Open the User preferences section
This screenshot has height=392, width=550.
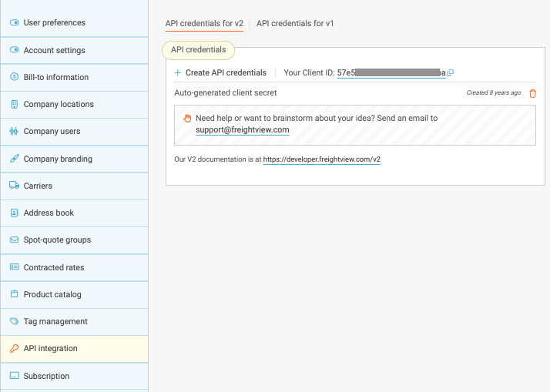tap(55, 23)
